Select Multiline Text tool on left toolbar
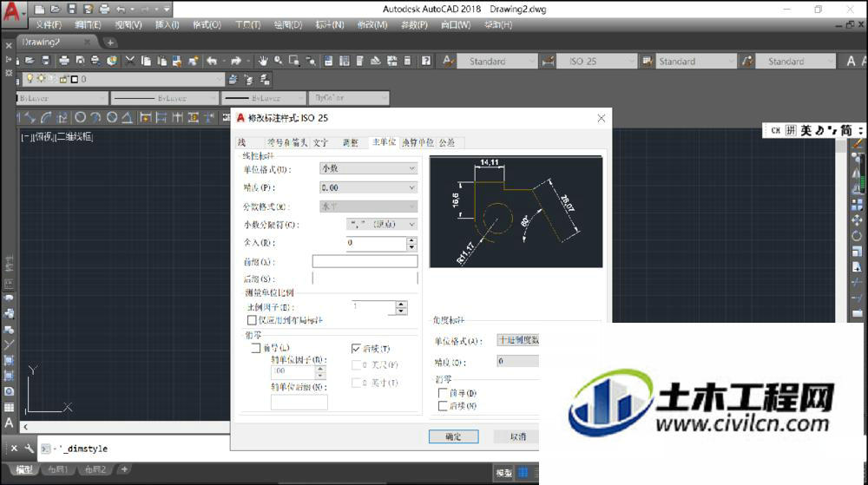The width and height of the screenshot is (868, 485). 9,423
